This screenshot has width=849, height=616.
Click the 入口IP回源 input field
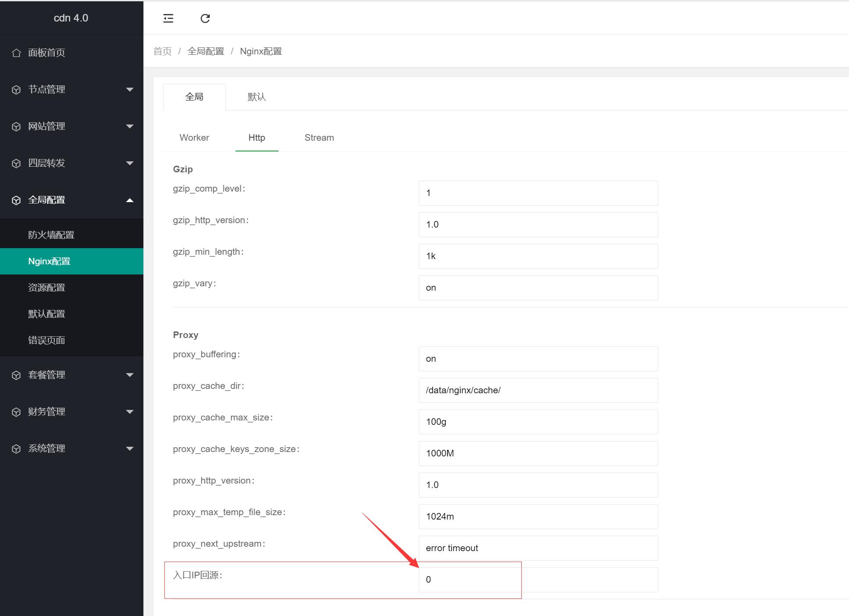[538, 580]
